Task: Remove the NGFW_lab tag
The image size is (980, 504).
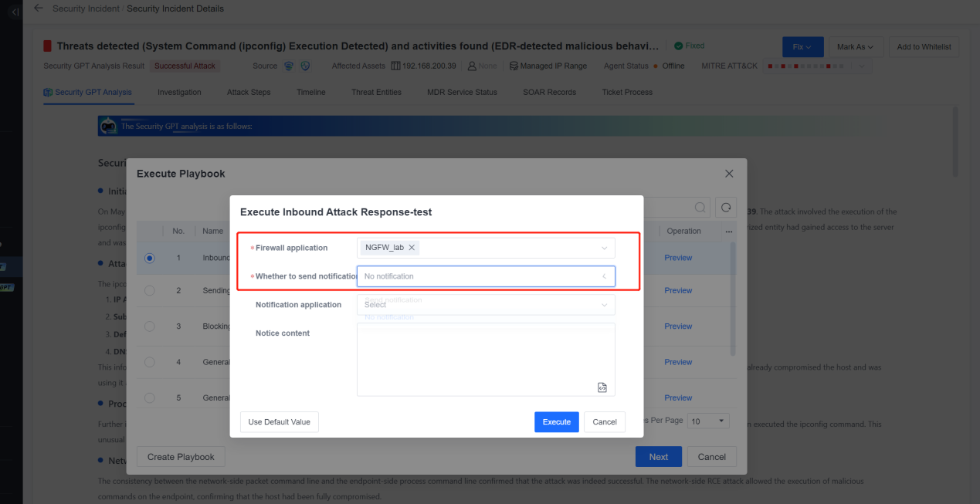Action: (412, 248)
